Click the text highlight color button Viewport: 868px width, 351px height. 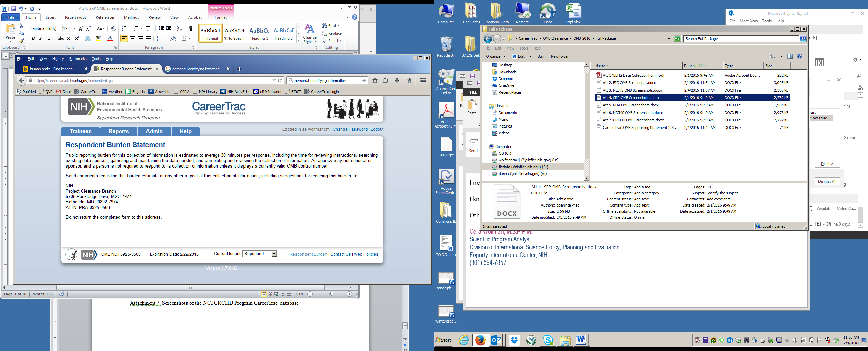click(98, 38)
